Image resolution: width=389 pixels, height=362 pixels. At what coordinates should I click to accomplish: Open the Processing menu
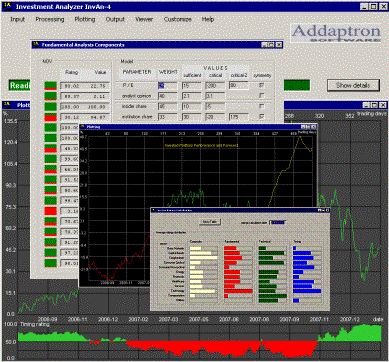pos(50,19)
